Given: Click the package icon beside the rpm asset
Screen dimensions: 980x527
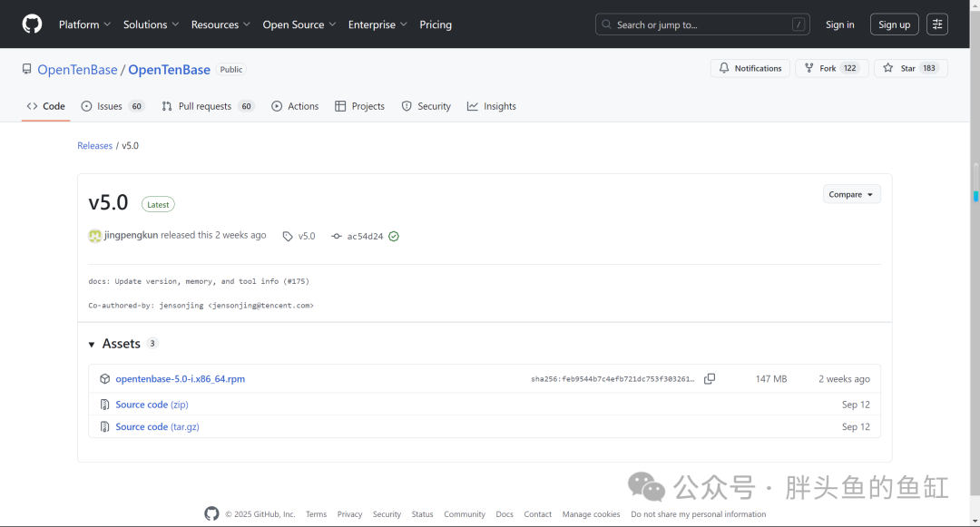Looking at the screenshot, I should (105, 379).
